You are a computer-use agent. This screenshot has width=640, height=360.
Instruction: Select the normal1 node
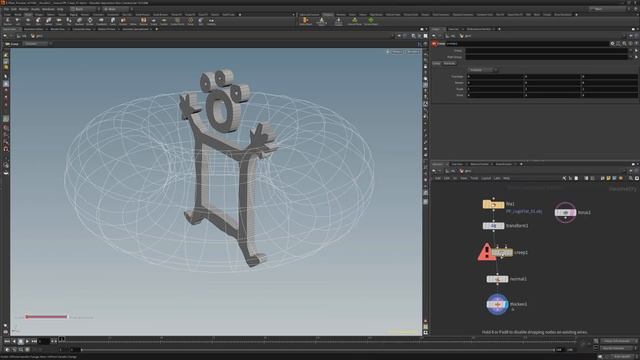497,279
